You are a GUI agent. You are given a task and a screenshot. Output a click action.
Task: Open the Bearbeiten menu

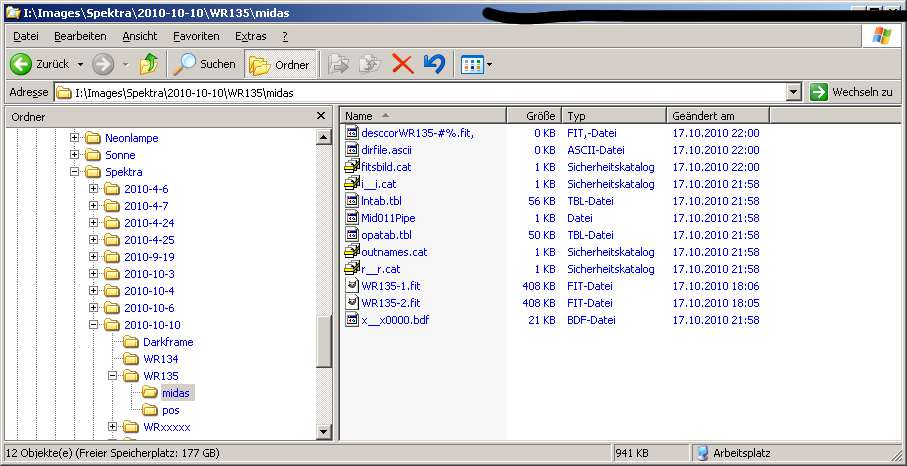[x=80, y=36]
